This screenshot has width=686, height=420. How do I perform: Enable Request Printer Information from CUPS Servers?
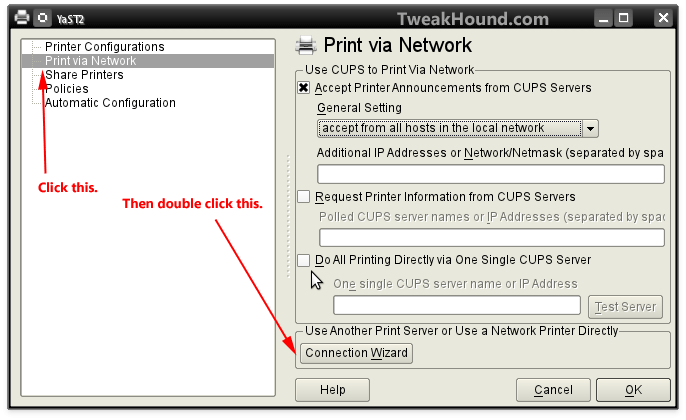pos(304,197)
